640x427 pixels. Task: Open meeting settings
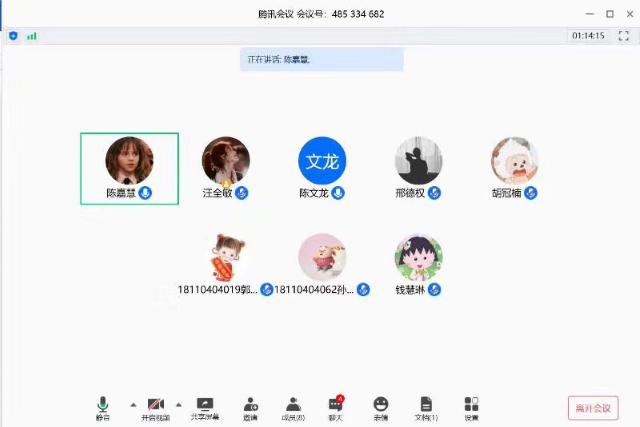click(471, 405)
